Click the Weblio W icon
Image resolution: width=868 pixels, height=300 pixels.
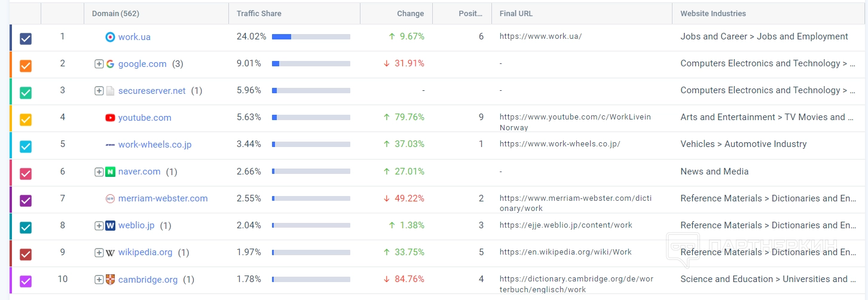tap(110, 226)
